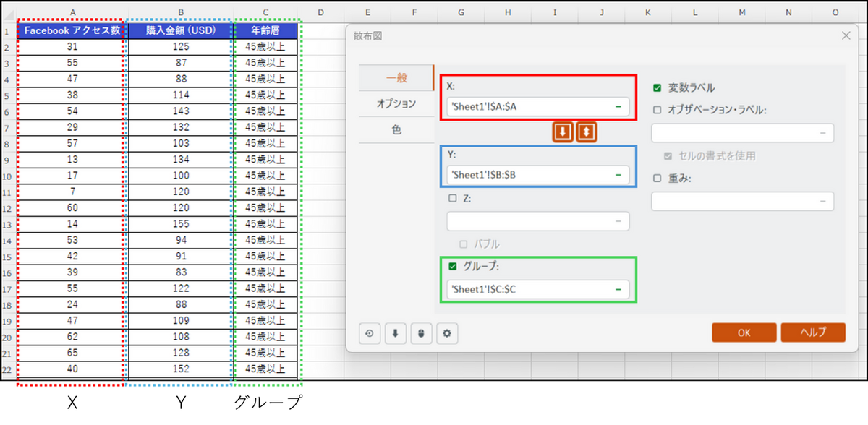The width and height of the screenshot is (868, 425).
Task: Close the 散布図 dialog
Action: tap(846, 35)
